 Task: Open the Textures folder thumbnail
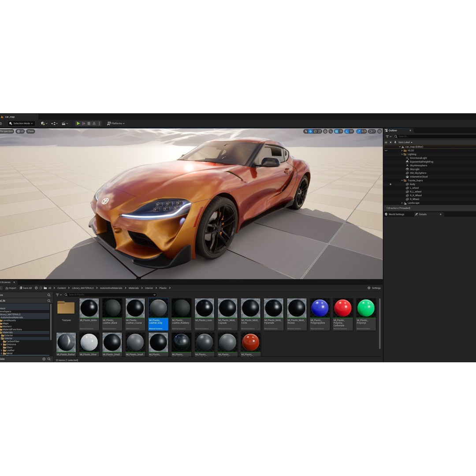tap(66, 308)
